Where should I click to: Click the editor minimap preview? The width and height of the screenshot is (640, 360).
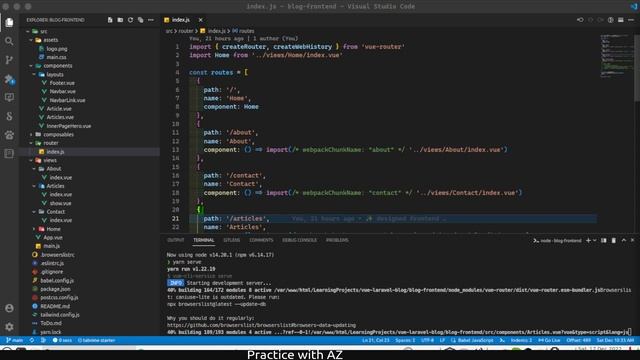point(616,56)
